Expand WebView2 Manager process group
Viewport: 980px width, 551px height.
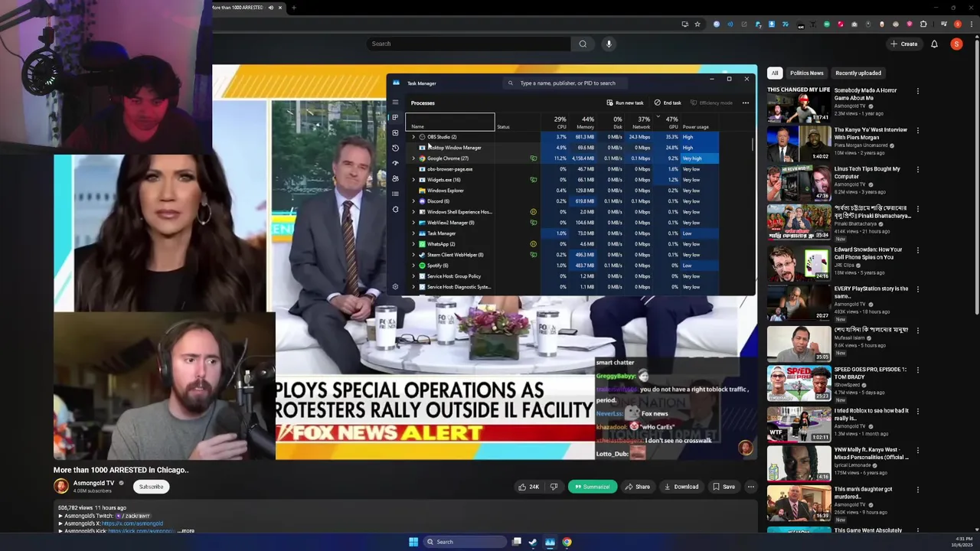[413, 223]
